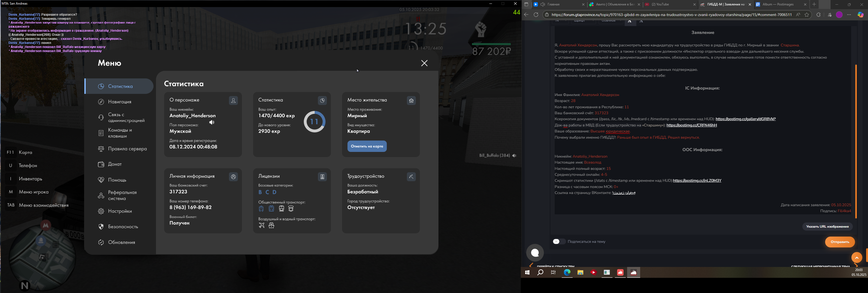
Task: Open browser Settings and more menu
Action: coord(849,15)
